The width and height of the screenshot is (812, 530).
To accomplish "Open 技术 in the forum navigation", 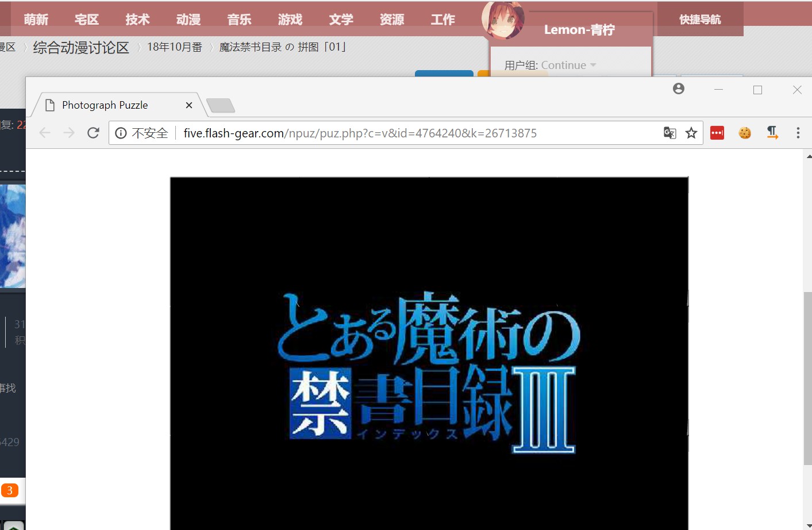I will point(138,20).
